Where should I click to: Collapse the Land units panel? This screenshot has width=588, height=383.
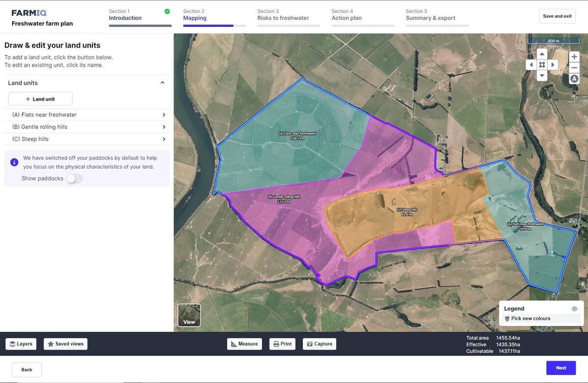point(162,82)
